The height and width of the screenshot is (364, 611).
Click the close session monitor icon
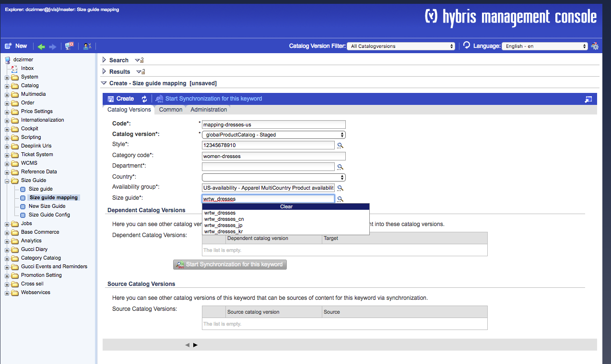tap(69, 46)
